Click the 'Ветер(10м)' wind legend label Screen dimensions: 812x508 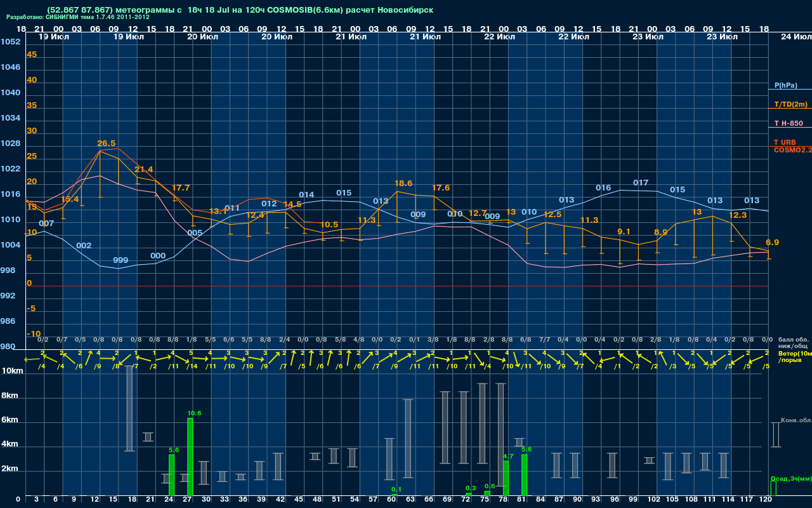pyautogui.click(x=795, y=353)
